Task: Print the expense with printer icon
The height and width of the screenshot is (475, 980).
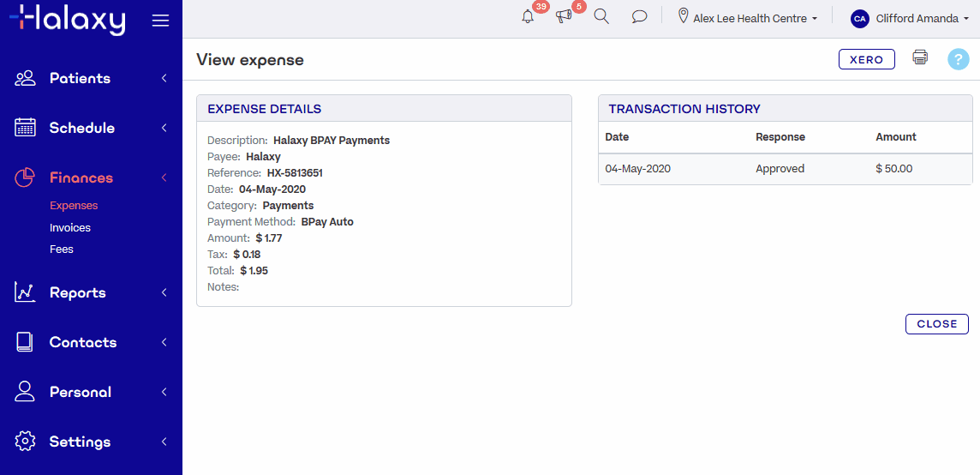Action: [x=920, y=57]
